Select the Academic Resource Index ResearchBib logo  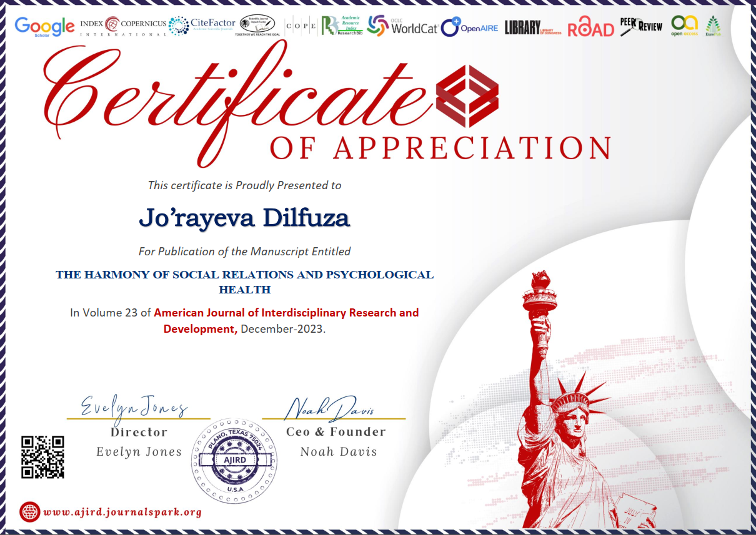342,25
